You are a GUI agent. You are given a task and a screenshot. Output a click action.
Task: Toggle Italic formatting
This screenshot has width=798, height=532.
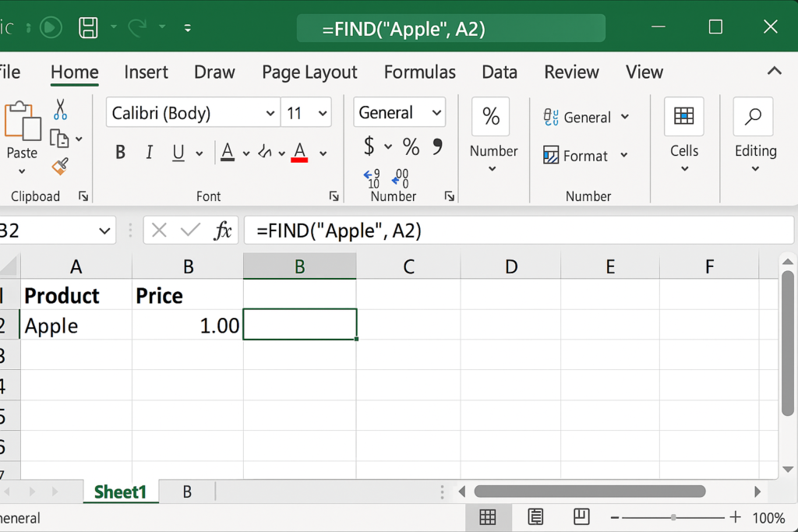click(149, 153)
